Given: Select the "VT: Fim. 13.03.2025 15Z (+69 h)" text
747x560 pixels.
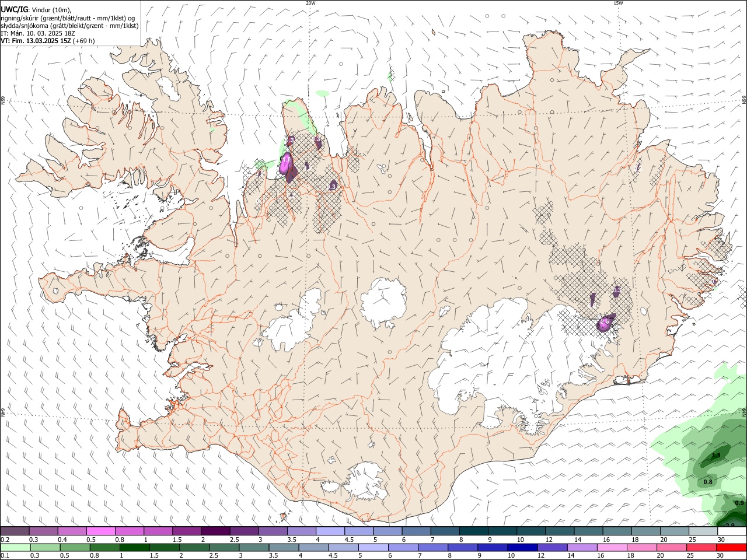Looking at the screenshot, I should point(47,41).
